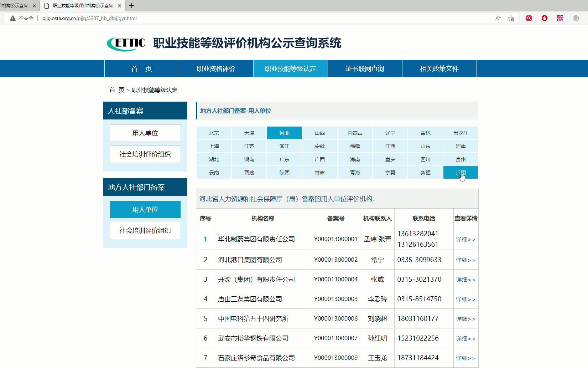The height and width of the screenshot is (368, 588).
Task: View details for 武安市裕华钢铁有限公司
Action: (465, 338)
